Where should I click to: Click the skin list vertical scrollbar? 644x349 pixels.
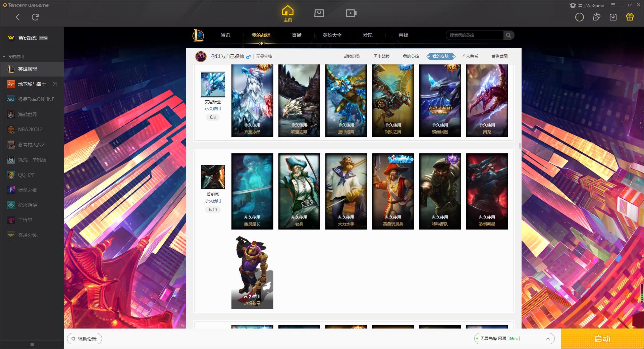520,146
